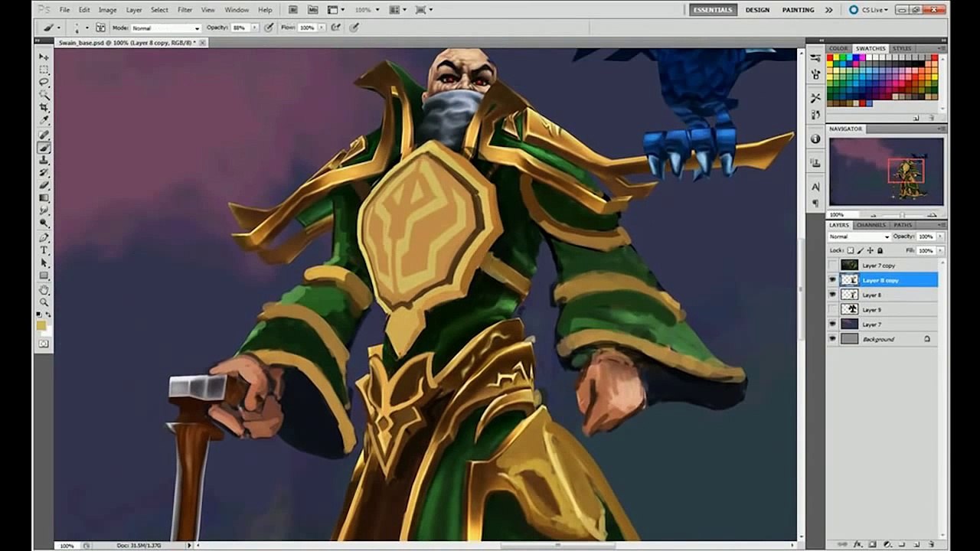Toggle airbrush mode in options bar
This screenshot has width=980, height=551.
point(336,28)
